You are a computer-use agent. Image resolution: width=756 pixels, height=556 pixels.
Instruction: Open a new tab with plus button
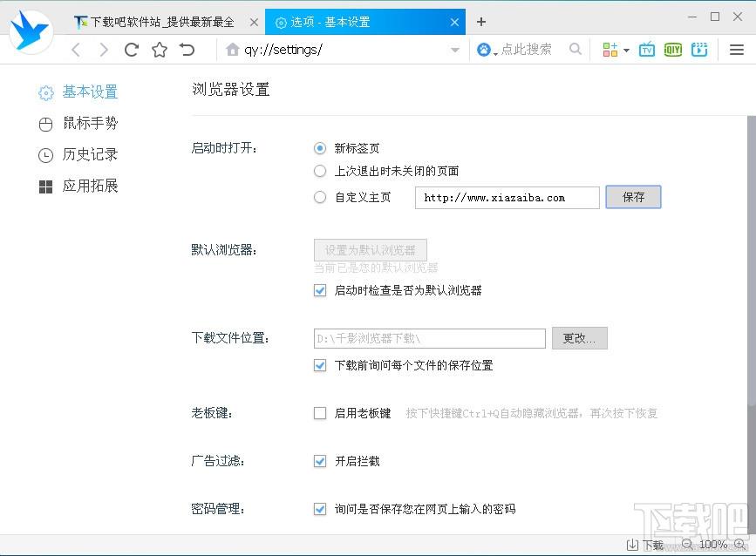480,22
